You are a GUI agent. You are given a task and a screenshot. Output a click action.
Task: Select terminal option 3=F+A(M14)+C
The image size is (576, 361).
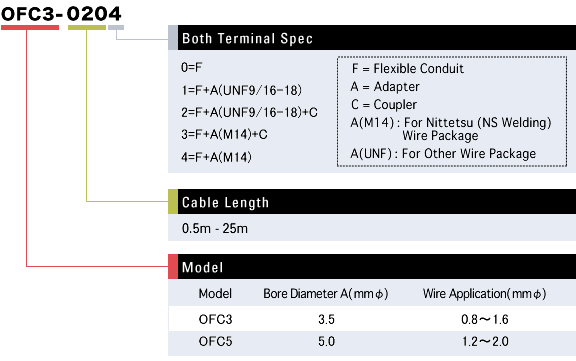[224, 134]
